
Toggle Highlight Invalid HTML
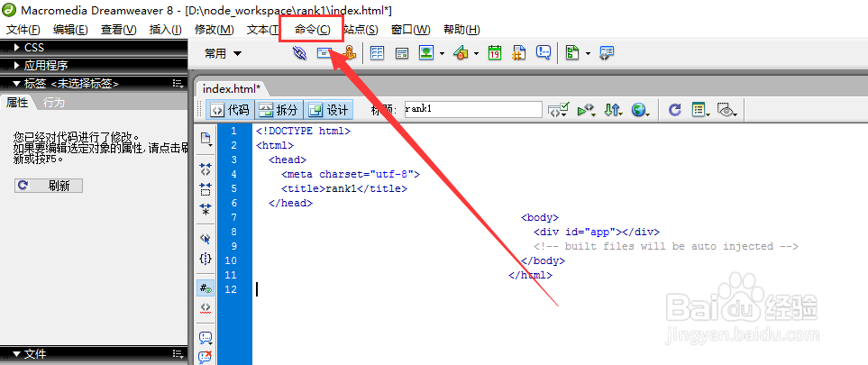[x=206, y=308]
